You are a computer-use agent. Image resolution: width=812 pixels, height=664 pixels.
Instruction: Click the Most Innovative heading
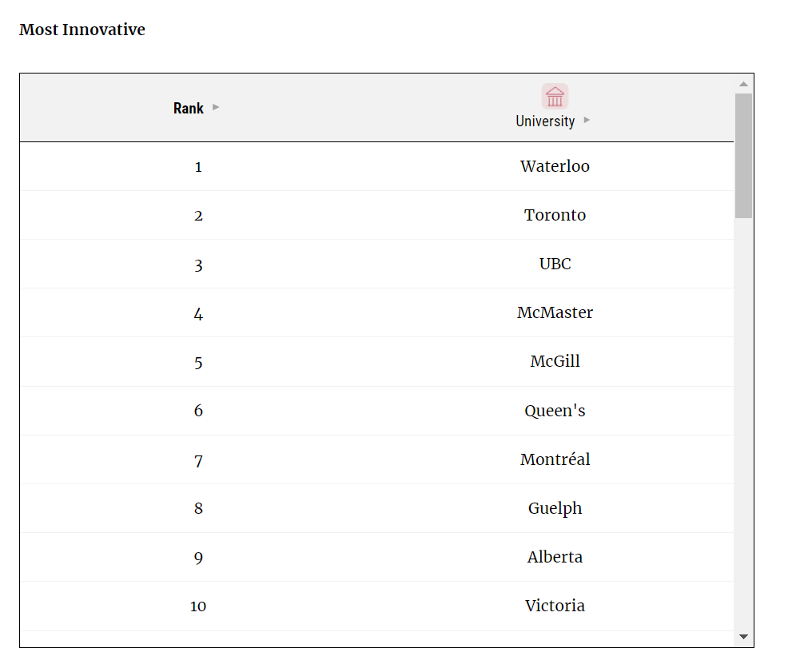(x=82, y=30)
